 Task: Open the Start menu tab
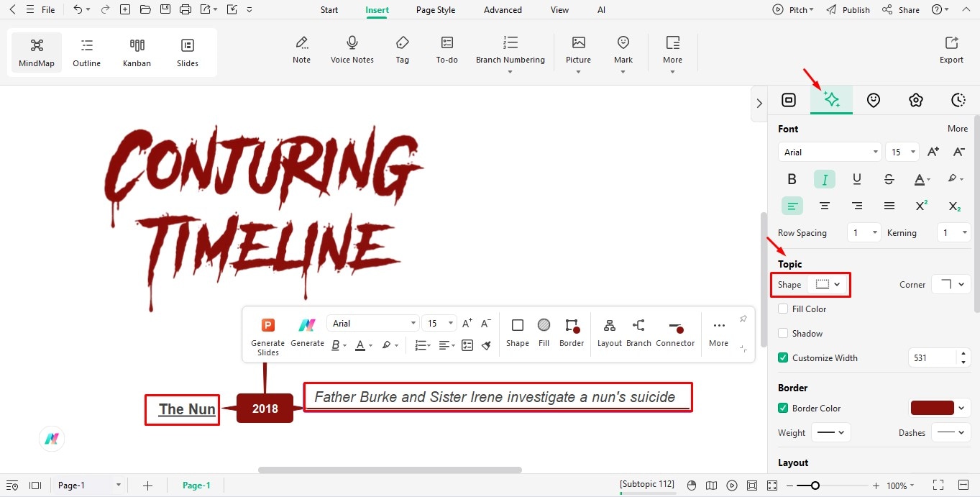[x=329, y=10]
